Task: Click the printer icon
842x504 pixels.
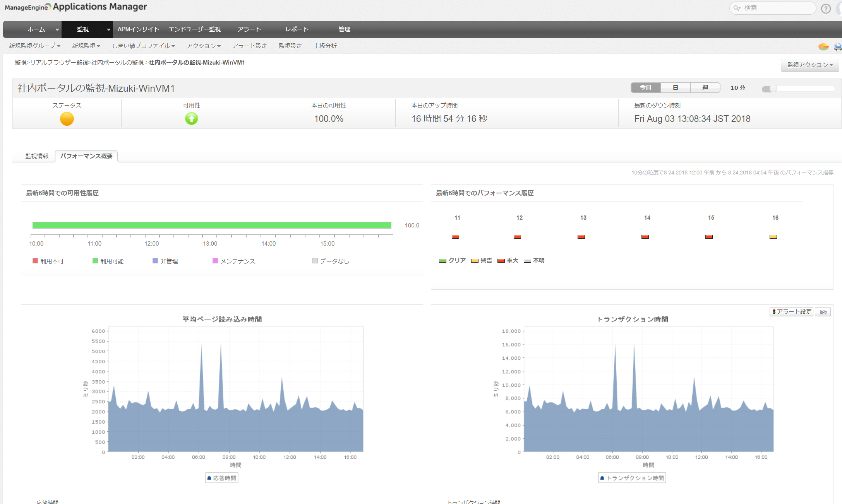Action: pos(837,47)
